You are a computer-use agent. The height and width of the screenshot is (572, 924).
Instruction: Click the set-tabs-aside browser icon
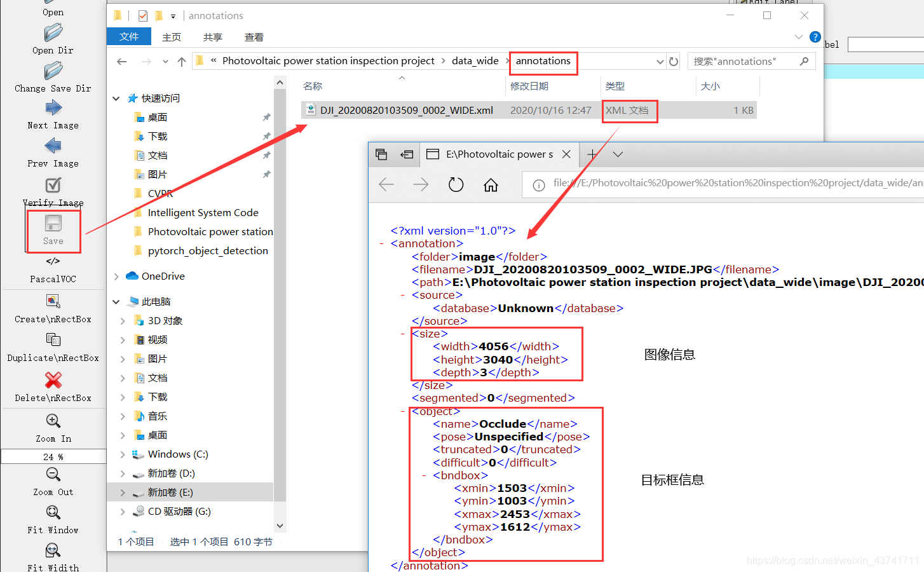(x=407, y=154)
